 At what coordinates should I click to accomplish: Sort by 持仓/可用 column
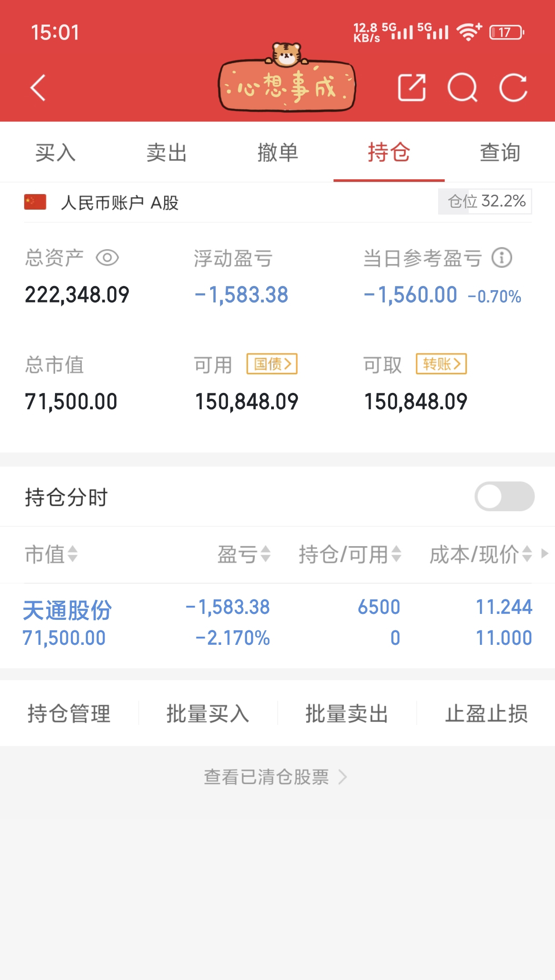tap(349, 554)
